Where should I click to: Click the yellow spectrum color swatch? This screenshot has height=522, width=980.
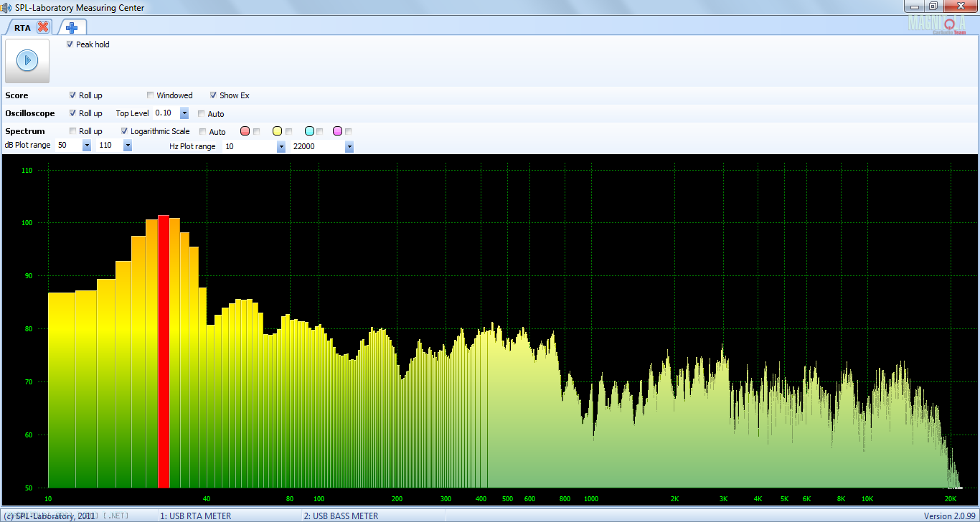coord(277,131)
